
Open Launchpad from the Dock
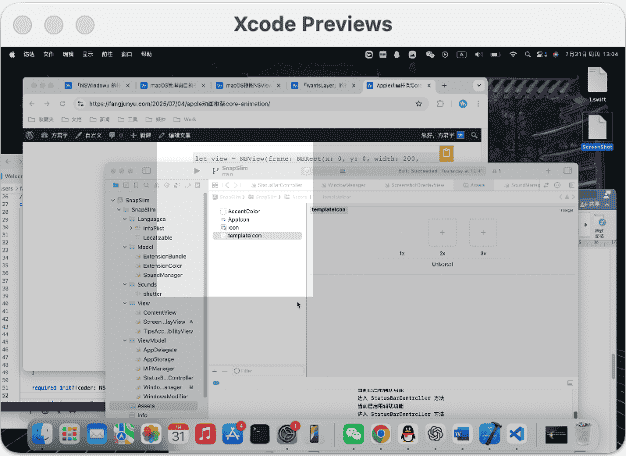click(69, 434)
